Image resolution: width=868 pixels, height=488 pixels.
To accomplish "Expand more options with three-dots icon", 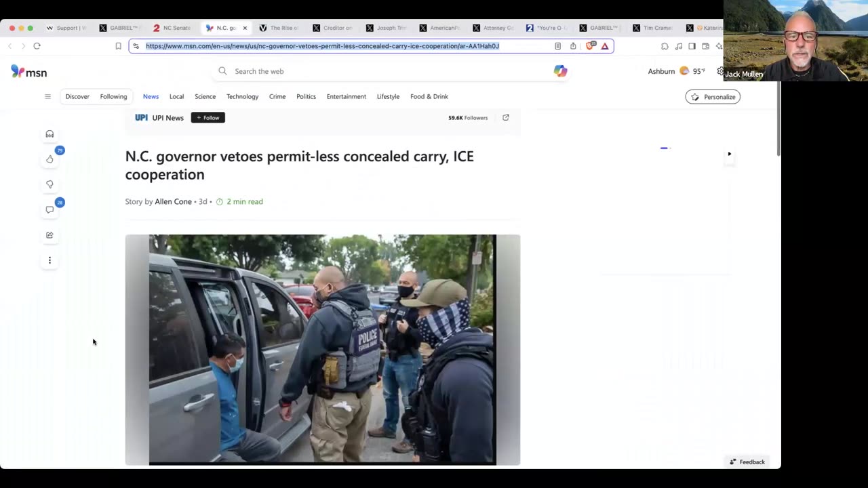I will pos(50,260).
